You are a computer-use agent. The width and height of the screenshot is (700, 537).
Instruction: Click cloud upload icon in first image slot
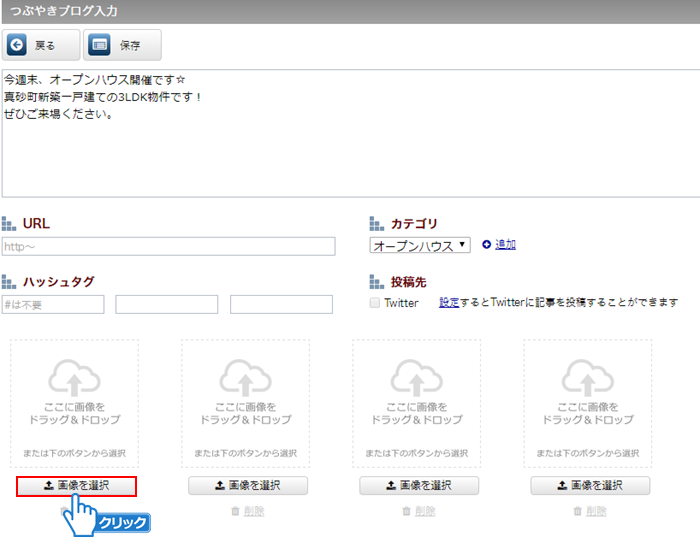(75, 378)
